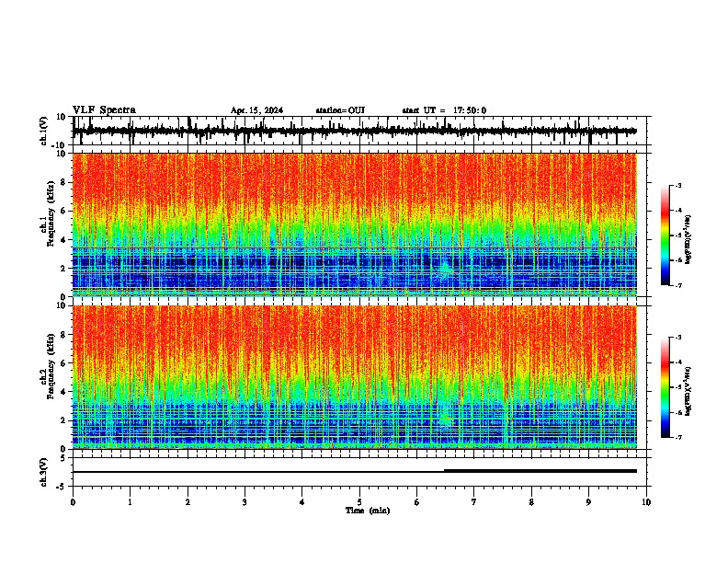The height and width of the screenshot is (563, 728).
Task: Select the date text "Apr. 15, 2024"
Action: (256, 110)
